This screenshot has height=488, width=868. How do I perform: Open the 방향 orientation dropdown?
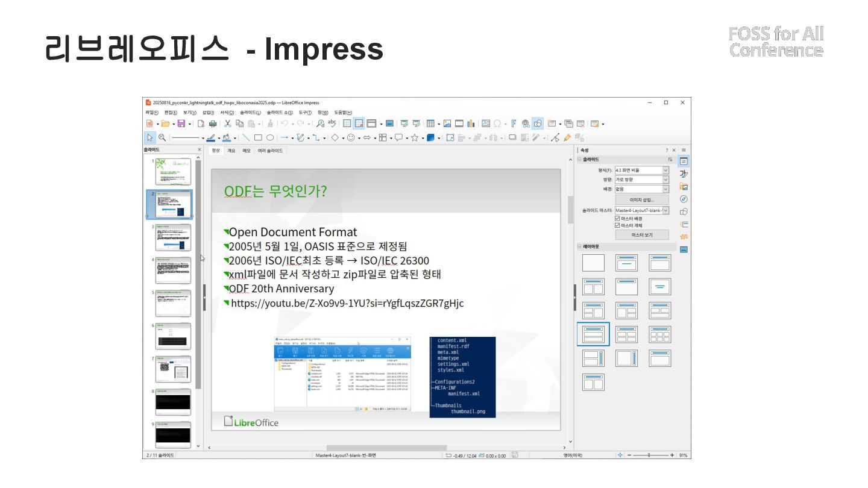click(641, 180)
